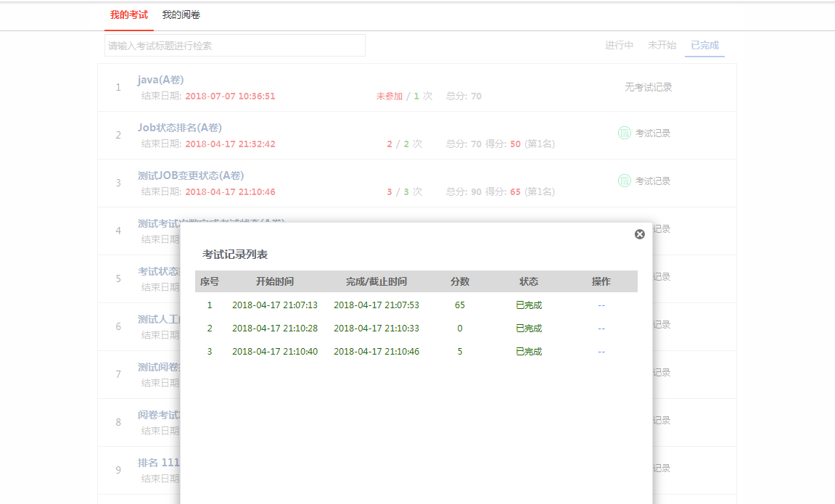Open exam record icon for Job状态排名(A卷)

tap(624, 133)
